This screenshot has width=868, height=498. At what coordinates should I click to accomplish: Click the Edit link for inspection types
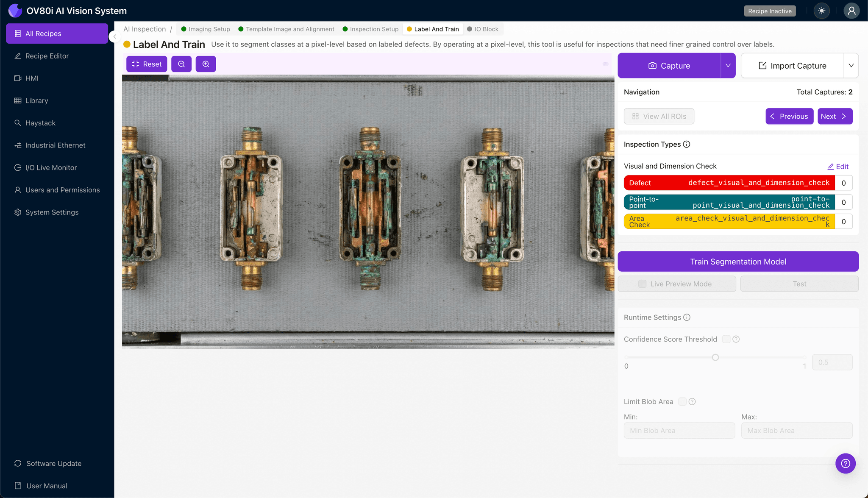point(838,167)
